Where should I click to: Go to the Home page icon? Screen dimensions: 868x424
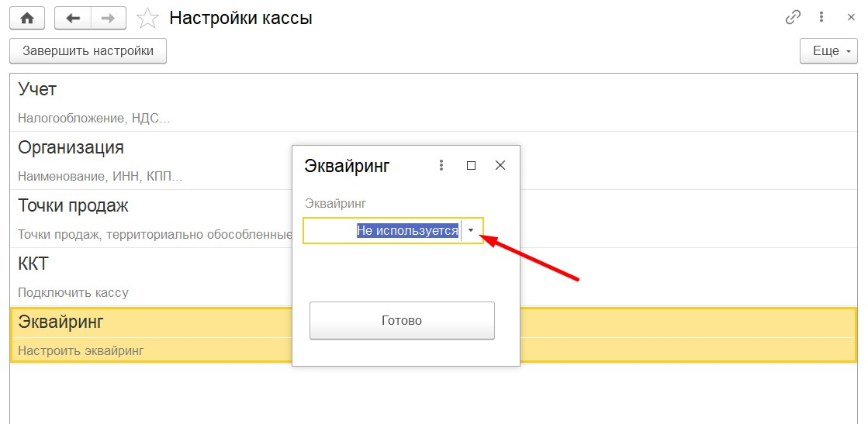coord(27,19)
